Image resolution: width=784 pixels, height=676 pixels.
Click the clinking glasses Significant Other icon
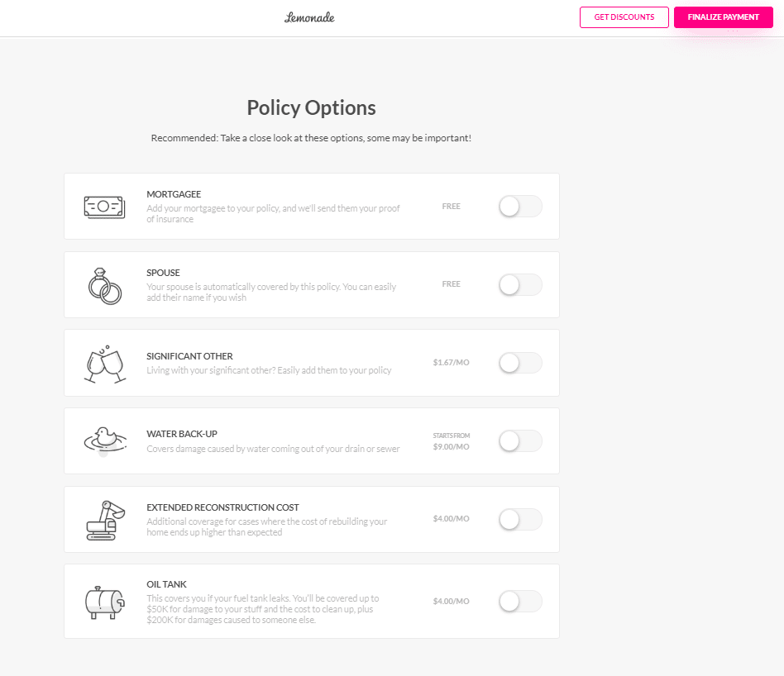pos(105,364)
